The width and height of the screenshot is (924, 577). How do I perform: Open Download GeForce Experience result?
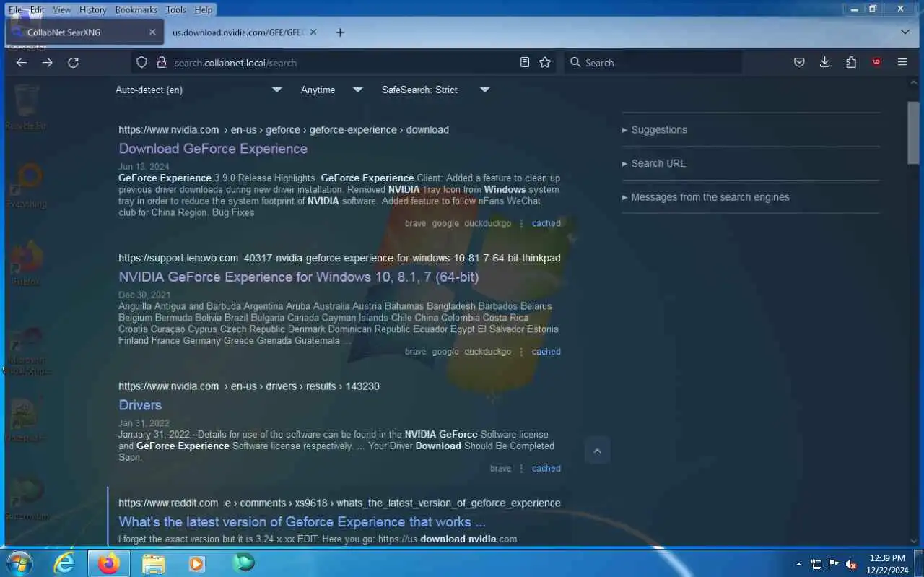[x=213, y=149]
